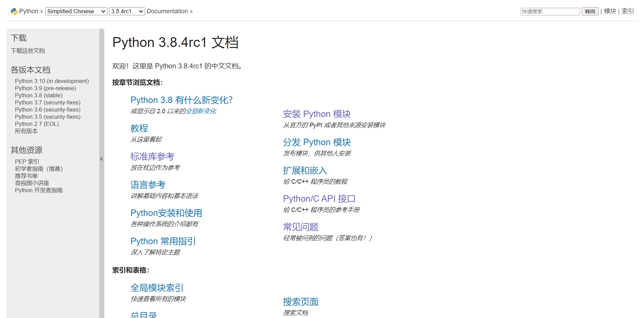
Task: Open Python 3.5 (security-fixes) docs
Action: (48, 117)
